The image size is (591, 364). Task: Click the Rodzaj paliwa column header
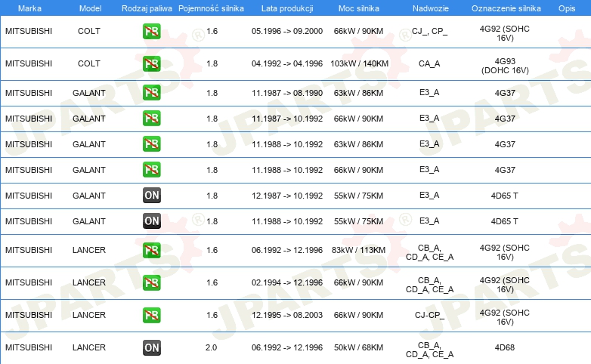pyautogui.click(x=147, y=8)
